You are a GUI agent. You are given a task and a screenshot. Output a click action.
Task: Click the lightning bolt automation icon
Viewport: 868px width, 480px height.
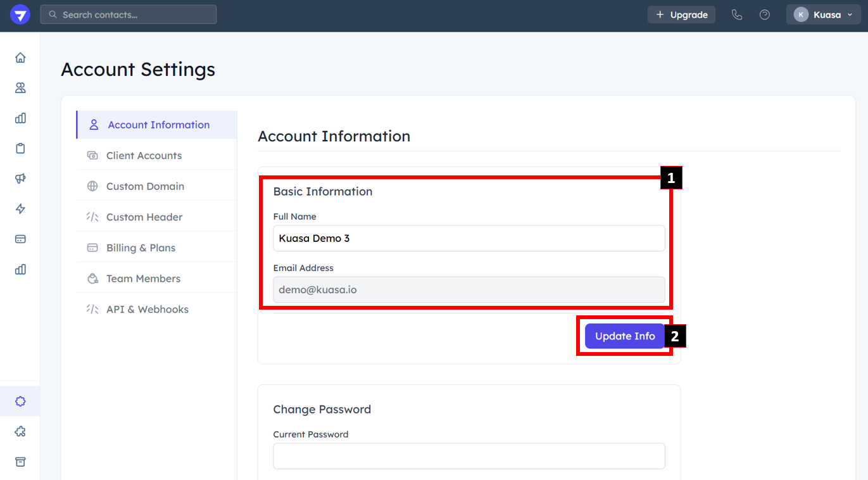click(x=20, y=209)
